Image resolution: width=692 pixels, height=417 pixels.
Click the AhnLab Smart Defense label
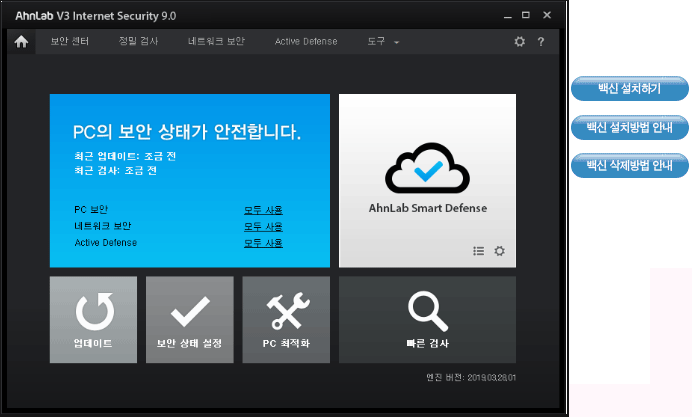(428, 208)
